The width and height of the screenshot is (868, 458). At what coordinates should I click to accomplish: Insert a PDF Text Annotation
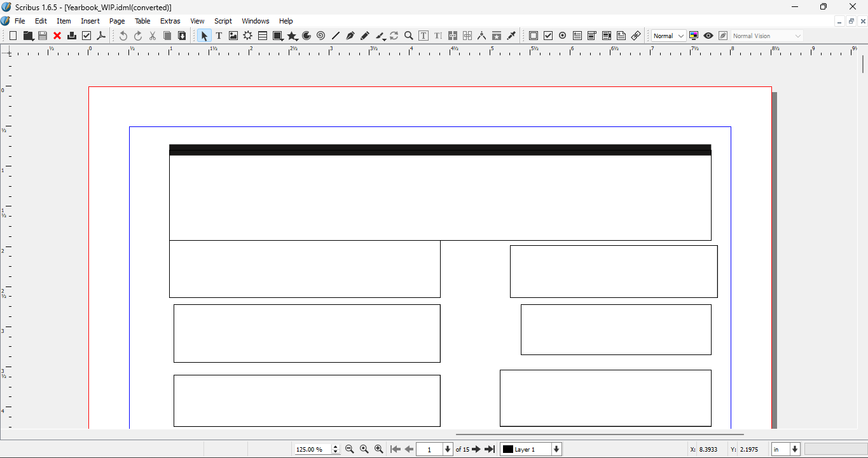[621, 36]
